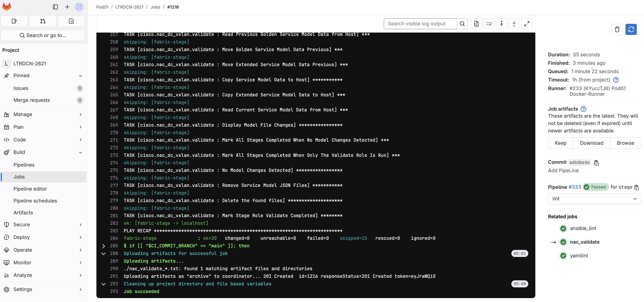Enter fullscreen log view

tap(527, 24)
